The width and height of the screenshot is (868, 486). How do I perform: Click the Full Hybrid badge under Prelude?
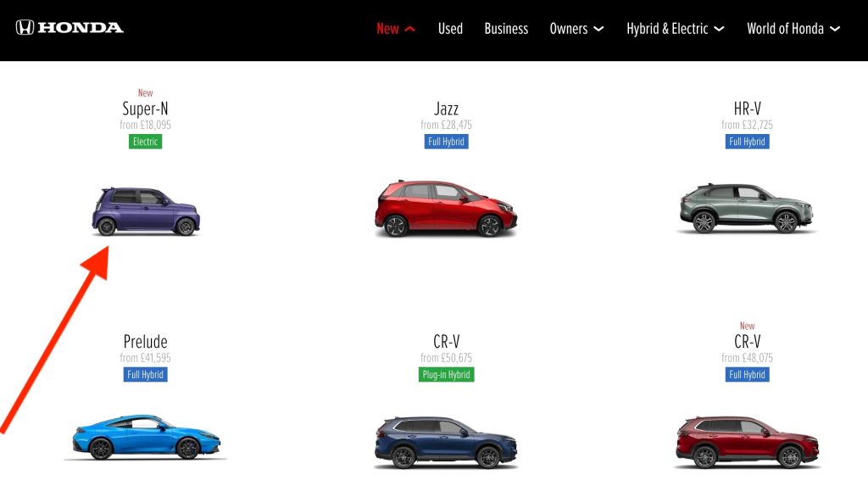(145, 375)
